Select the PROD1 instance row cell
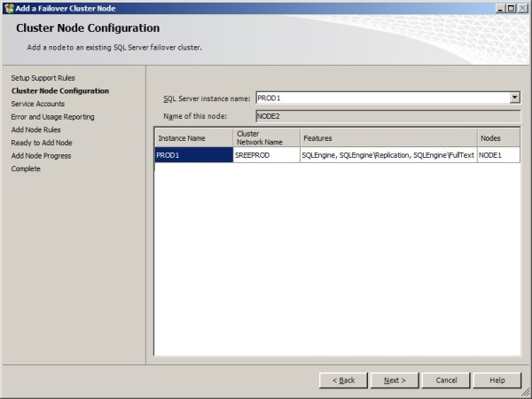Image resolution: width=532 pixels, height=399 pixels. [192, 155]
